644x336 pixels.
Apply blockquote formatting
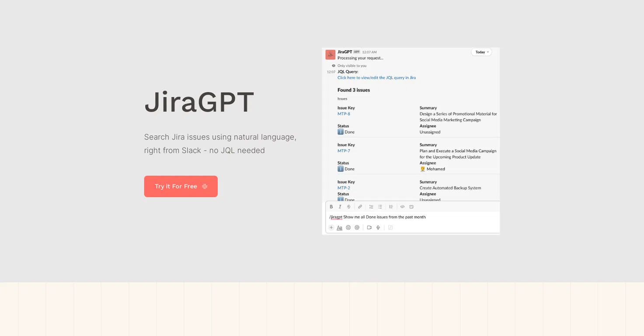[x=391, y=207]
